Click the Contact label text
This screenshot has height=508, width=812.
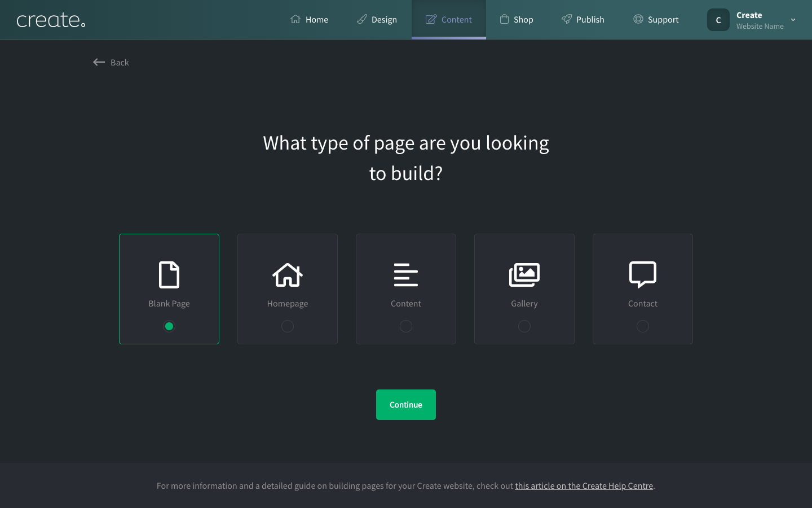coord(643,304)
